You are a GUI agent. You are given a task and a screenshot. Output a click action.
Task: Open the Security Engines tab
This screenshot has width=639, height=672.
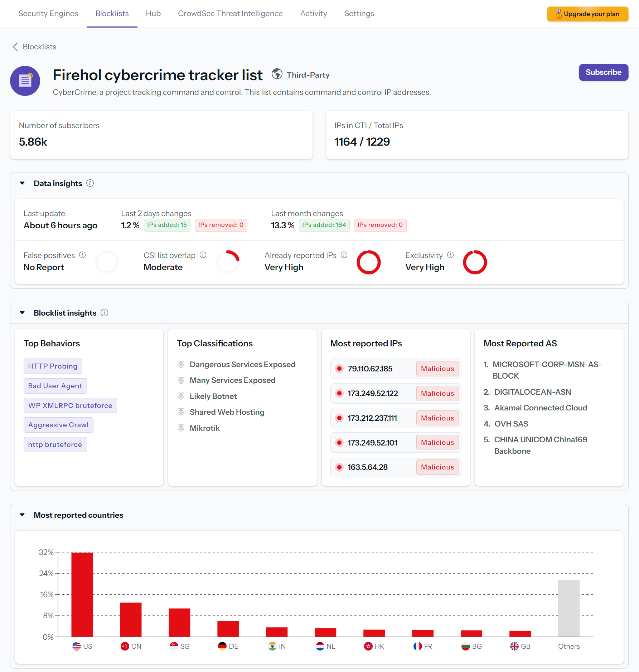click(48, 14)
